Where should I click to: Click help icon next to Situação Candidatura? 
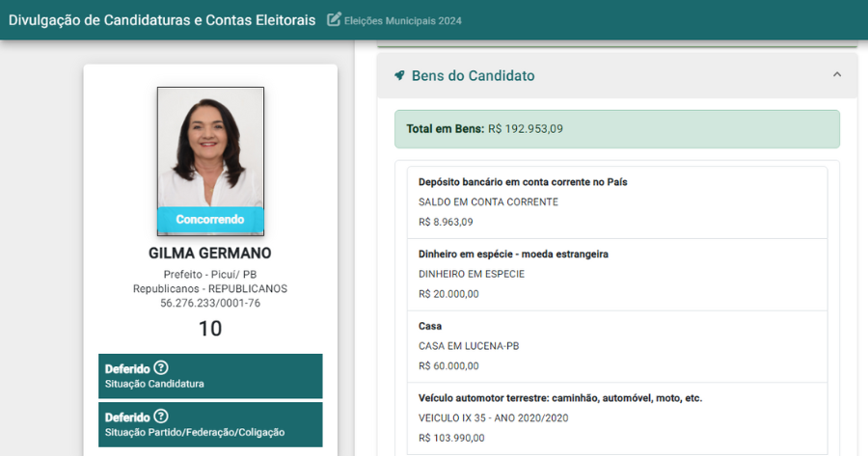click(161, 367)
